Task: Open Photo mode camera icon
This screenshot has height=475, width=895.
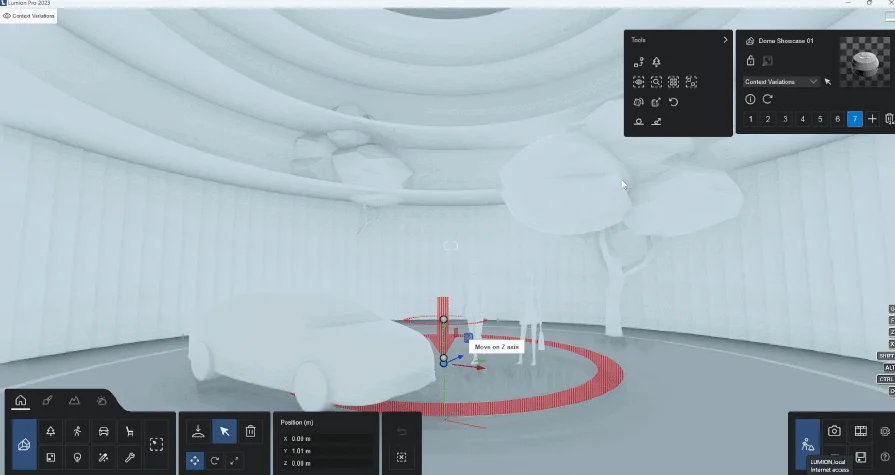Action: 834,431
